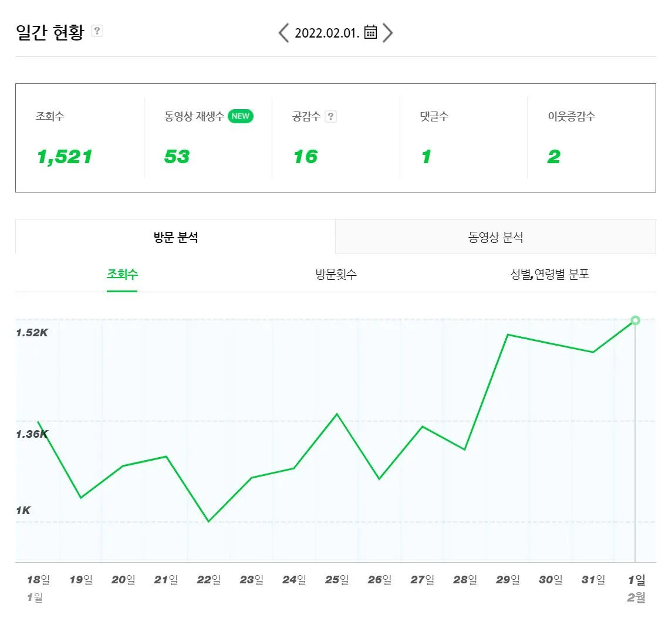Click the 공감수 question mark icon
This screenshot has height=625, width=672.
pos(331,116)
